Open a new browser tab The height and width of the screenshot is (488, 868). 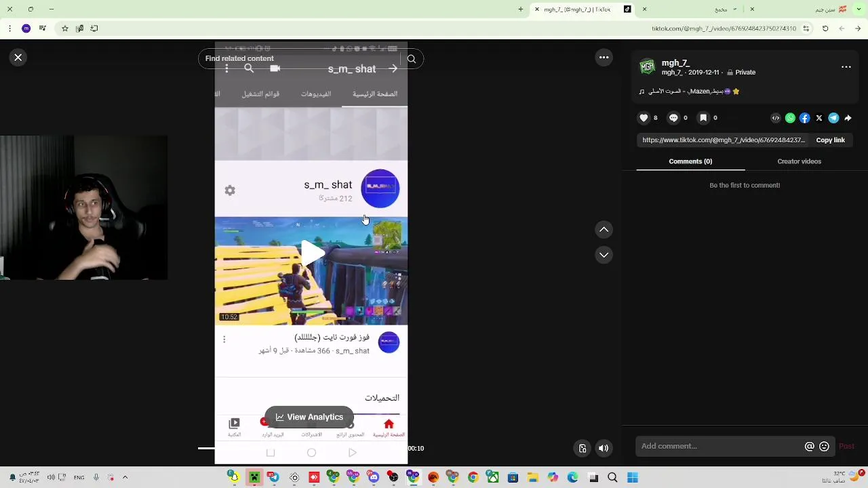[521, 9]
